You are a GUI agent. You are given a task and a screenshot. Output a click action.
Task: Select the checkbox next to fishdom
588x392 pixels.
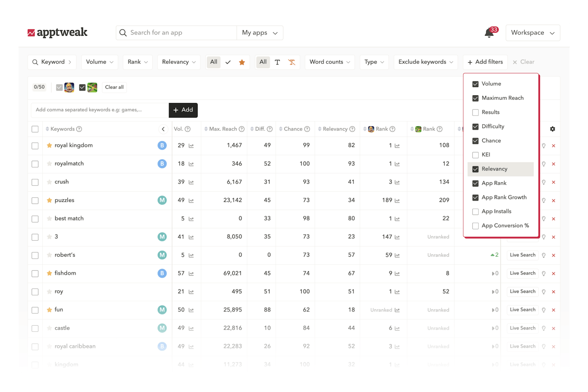[35, 273]
